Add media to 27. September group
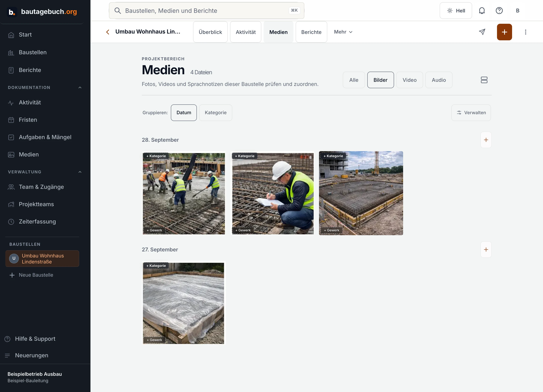This screenshot has height=392, width=543. click(486, 249)
